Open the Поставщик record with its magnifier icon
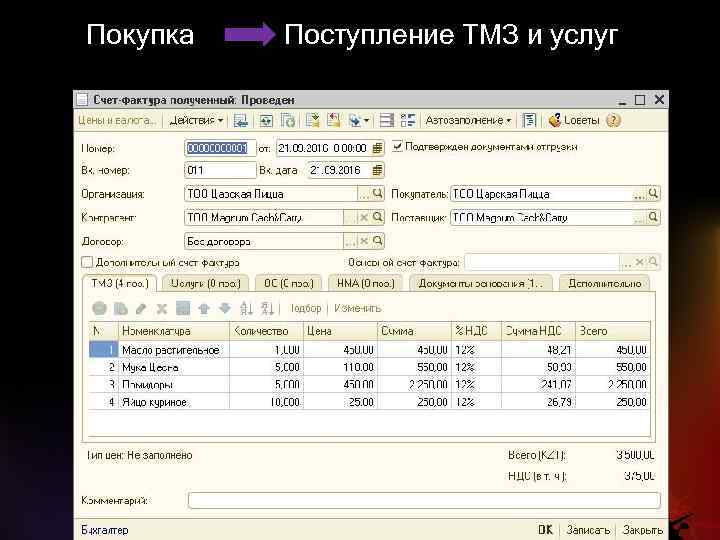 653,217
